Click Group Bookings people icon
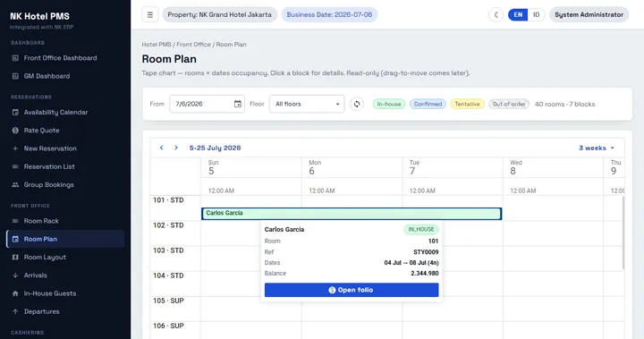The width and height of the screenshot is (644, 339). click(15, 184)
